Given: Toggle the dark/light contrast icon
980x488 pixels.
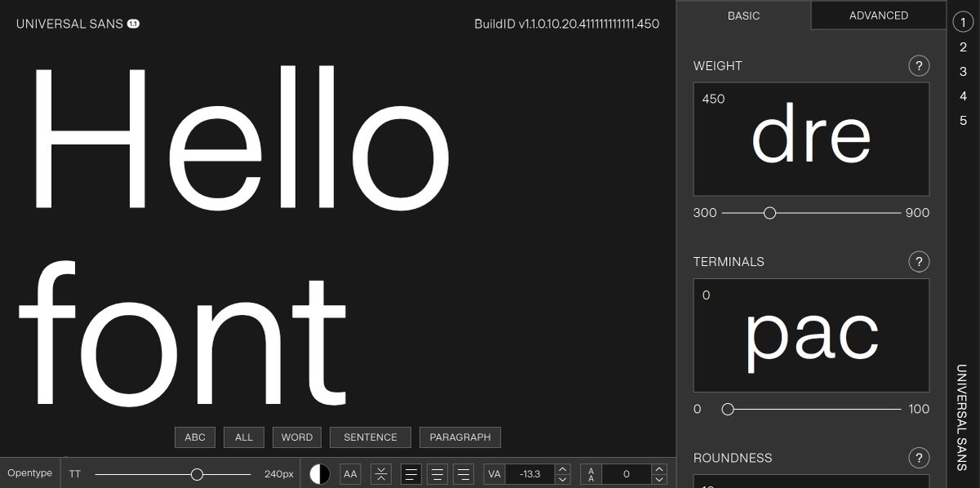Looking at the screenshot, I should click(x=320, y=474).
